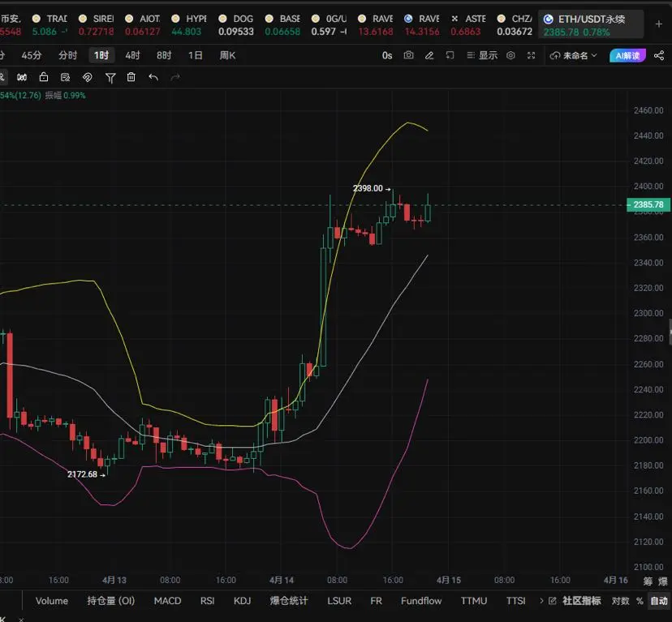This screenshot has width=672, height=622.
Task: Toggle the hide drawings eye-slash icon
Action: pyautogui.click(x=88, y=77)
